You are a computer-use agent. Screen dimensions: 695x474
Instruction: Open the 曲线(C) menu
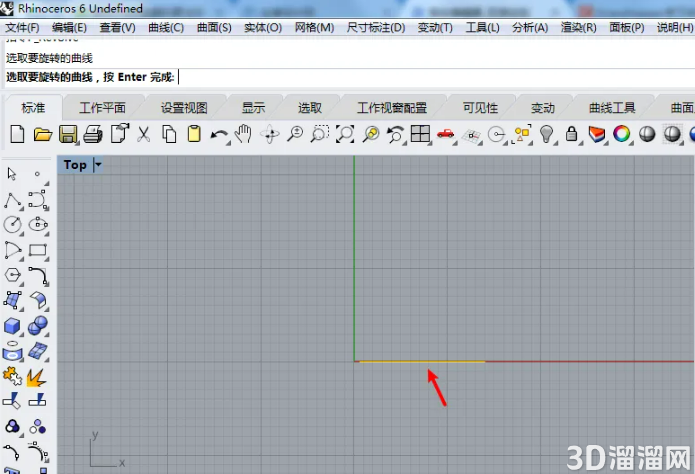point(166,27)
